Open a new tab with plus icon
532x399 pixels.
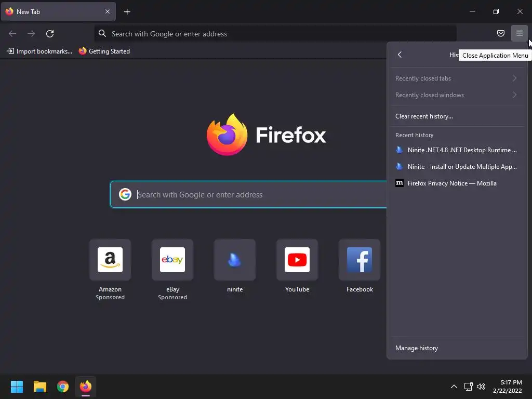pos(127,12)
